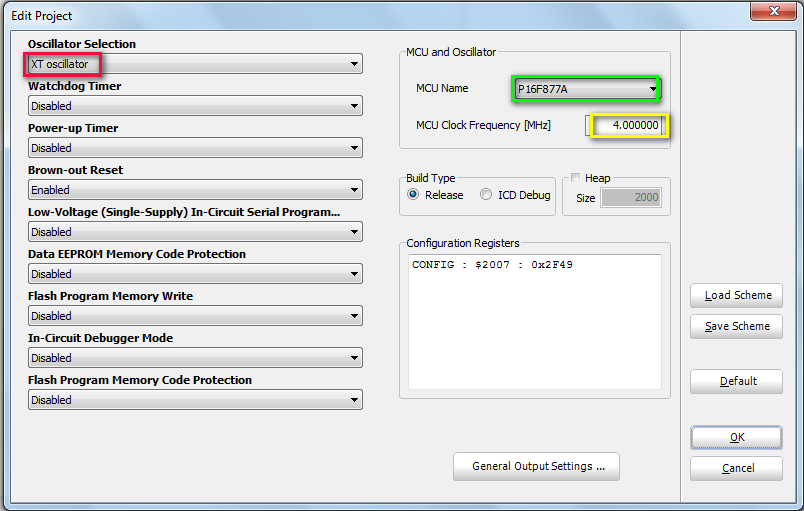
Task: Open Flash Program Memory Code Protection dropdown
Action: pyautogui.click(x=195, y=400)
